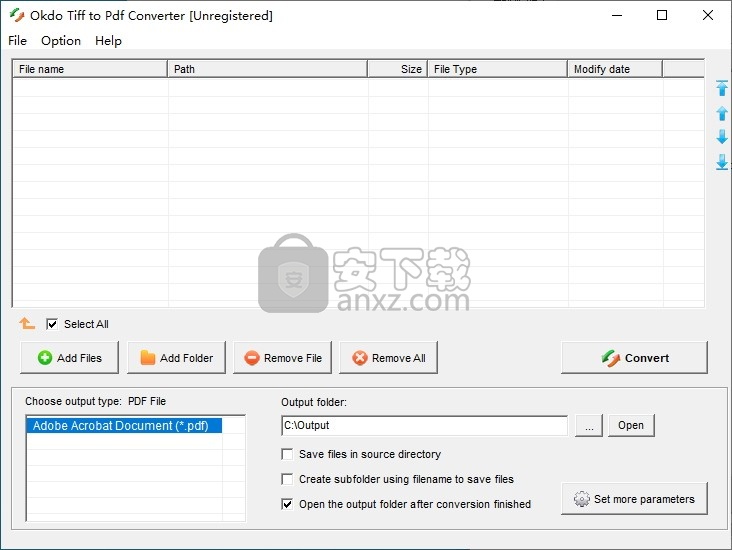Start conversion with the Convert button
The image size is (732, 550).
(x=634, y=358)
